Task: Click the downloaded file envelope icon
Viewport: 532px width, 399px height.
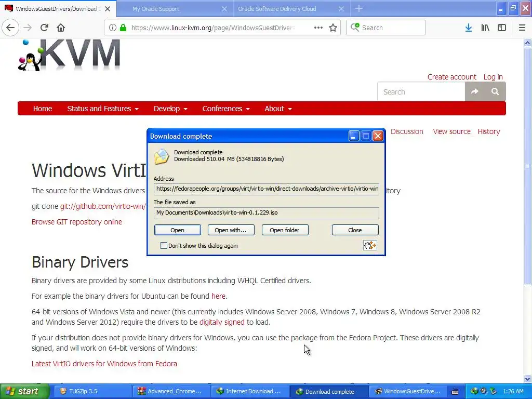Action: pos(162,156)
